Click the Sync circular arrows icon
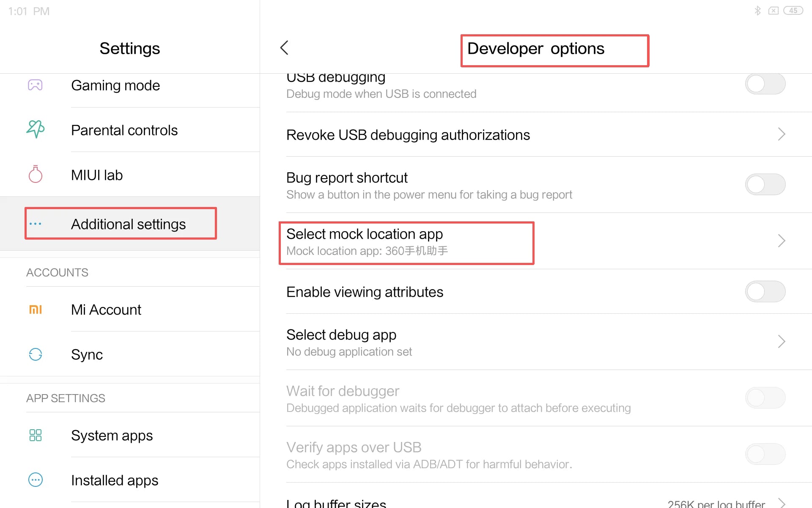 tap(36, 354)
